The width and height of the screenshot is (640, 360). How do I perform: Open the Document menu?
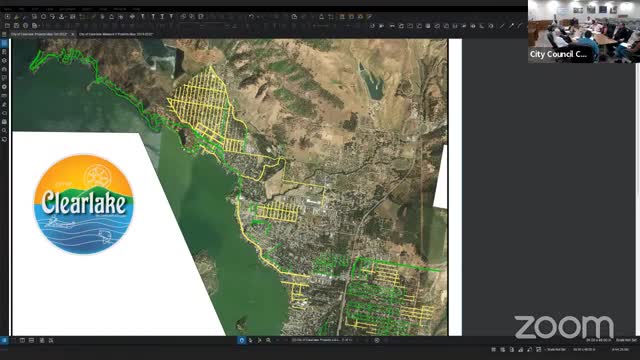67,9
